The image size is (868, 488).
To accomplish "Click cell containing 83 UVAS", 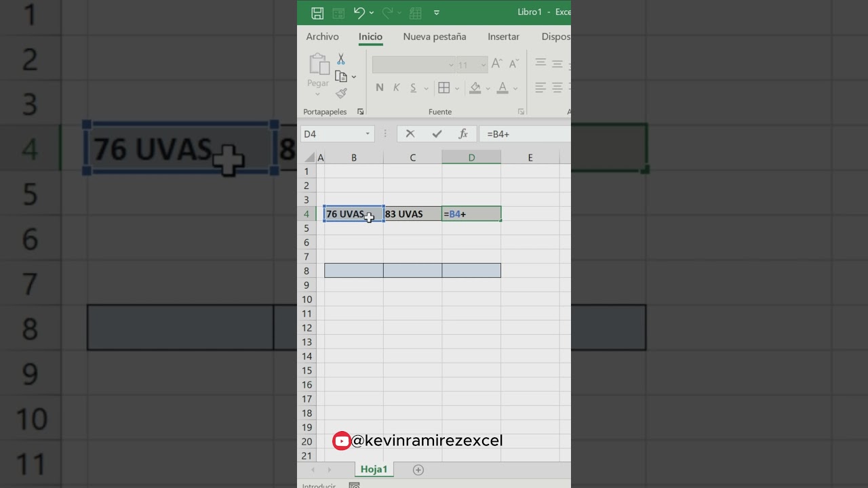I will pos(412,214).
